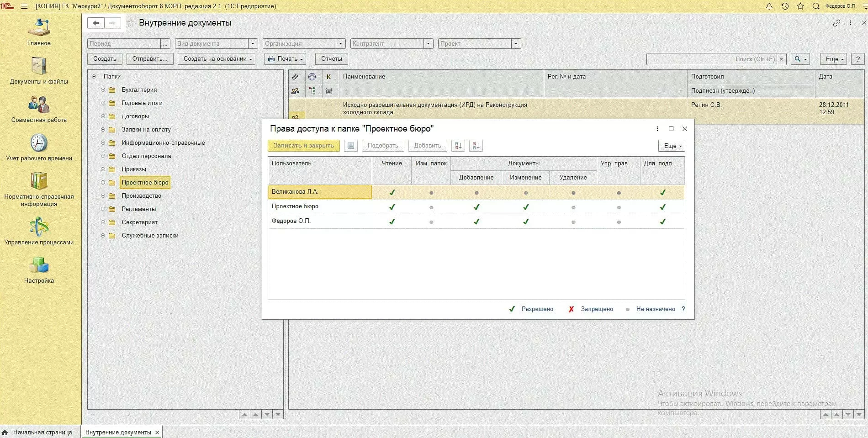The width and height of the screenshot is (868, 438).
Task: Clear the search field with X
Action: (782, 59)
